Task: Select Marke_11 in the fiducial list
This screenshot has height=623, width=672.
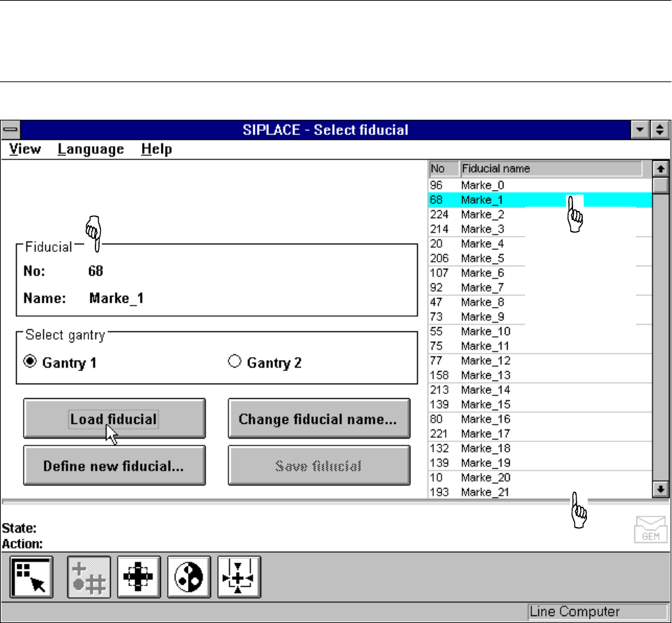Action: [540, 346]
